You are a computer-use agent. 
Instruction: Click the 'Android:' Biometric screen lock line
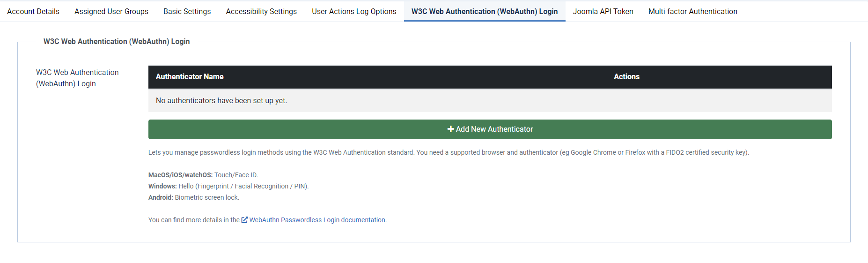[x=194, y=197]
